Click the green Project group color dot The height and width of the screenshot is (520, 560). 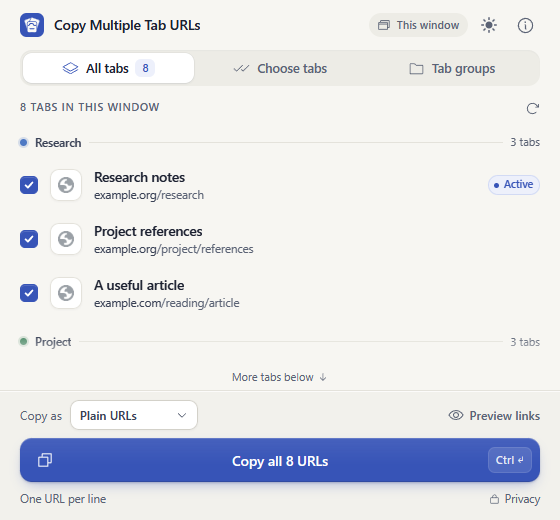coord(24,341)
